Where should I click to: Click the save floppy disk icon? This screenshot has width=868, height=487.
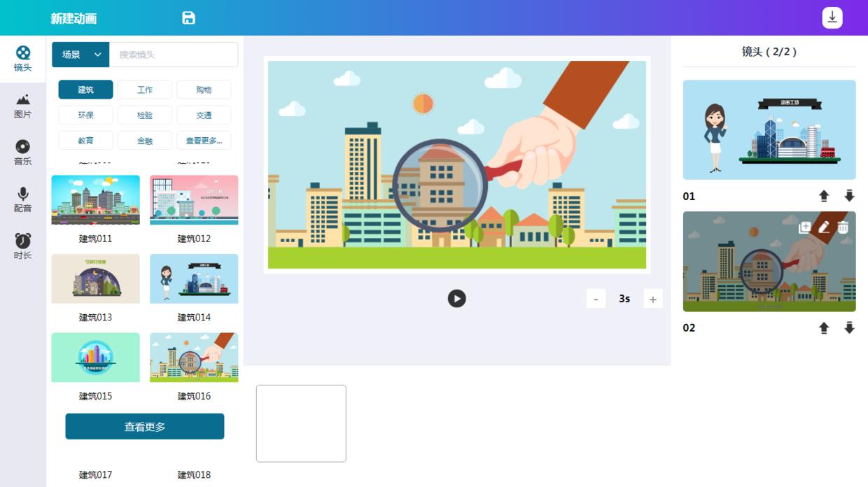[188, 18]
